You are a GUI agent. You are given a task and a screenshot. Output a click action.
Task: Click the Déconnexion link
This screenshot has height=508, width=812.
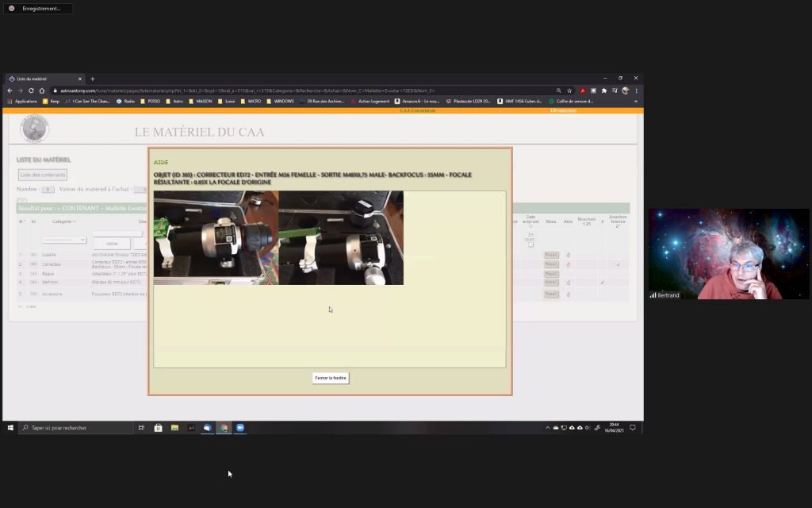click(x=564, y=111)
